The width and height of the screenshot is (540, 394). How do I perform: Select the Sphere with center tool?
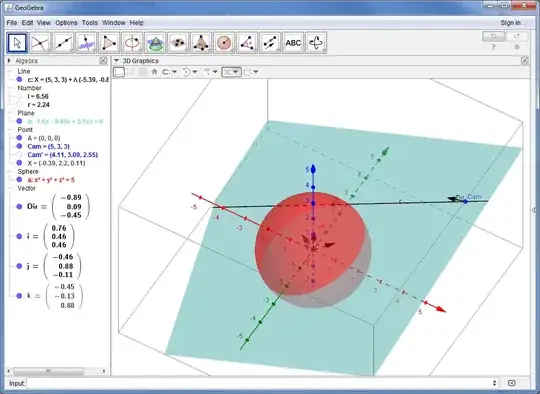point(224,43)
